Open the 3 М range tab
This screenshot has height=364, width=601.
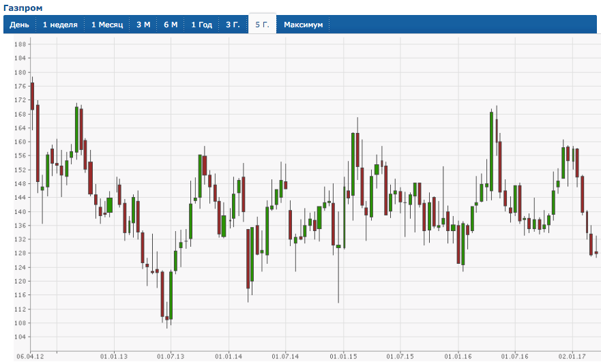coord(143,25)
